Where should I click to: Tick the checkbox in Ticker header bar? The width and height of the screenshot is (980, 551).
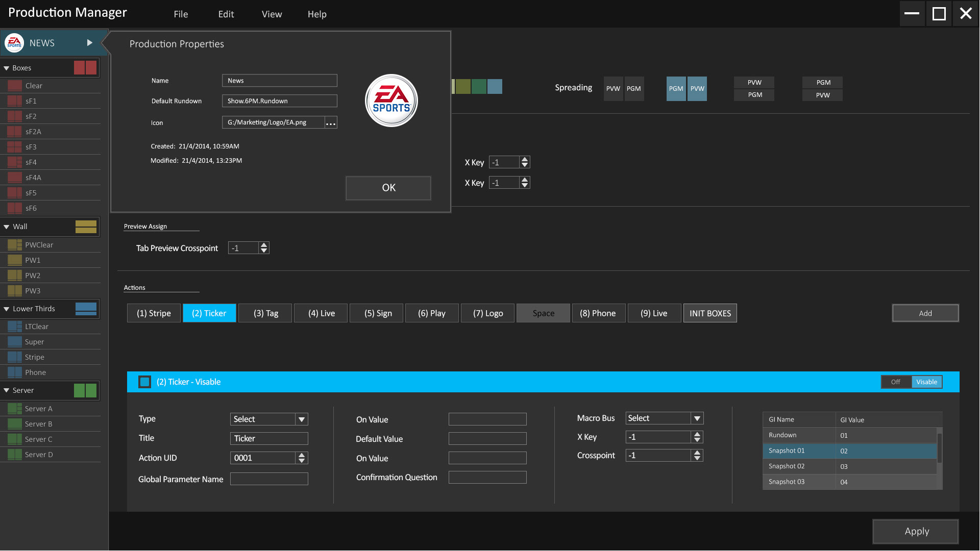[x=145, y=382]
